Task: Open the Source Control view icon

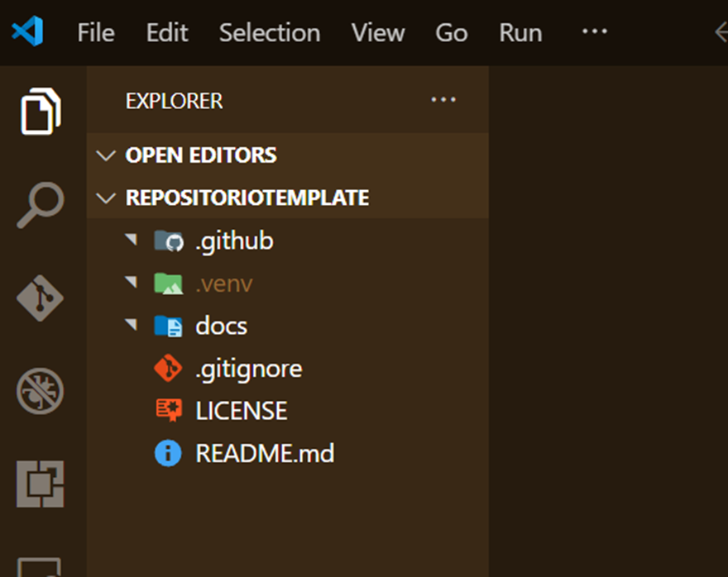Action: tap(41, 298)
